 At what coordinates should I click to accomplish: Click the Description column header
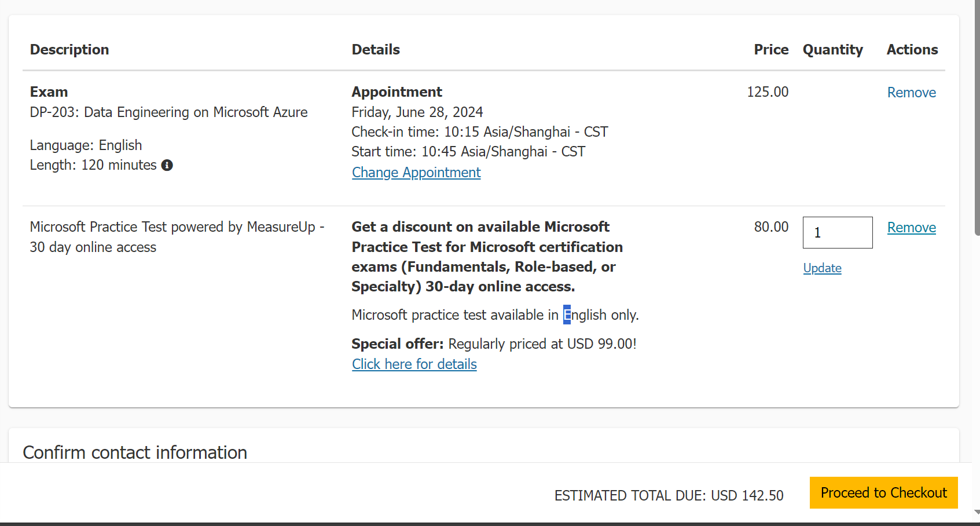pyautogui.click(x=69, y=50)
